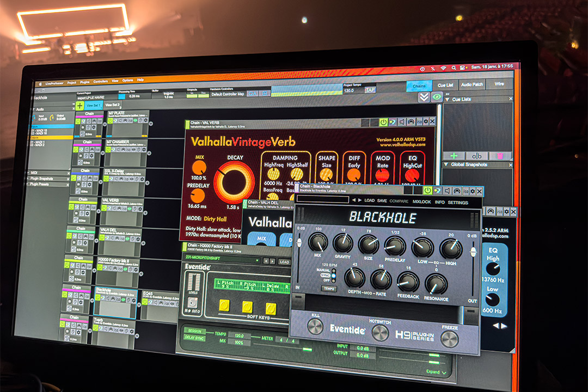Open the Chains tab
This screenshot has height=392, width=588.
419,86
